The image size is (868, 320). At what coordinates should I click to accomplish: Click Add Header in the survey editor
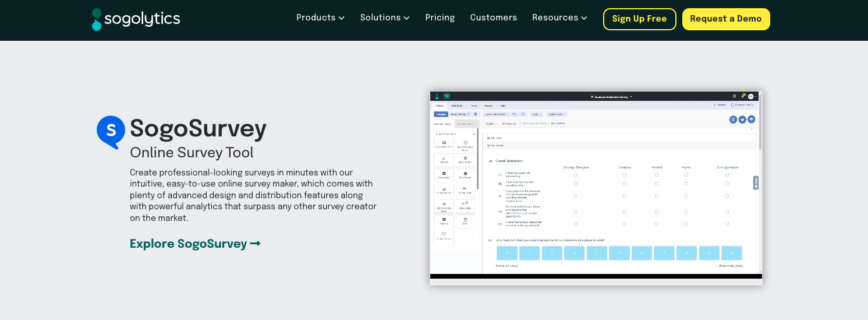pyautogui.click(x=496, y=145)
